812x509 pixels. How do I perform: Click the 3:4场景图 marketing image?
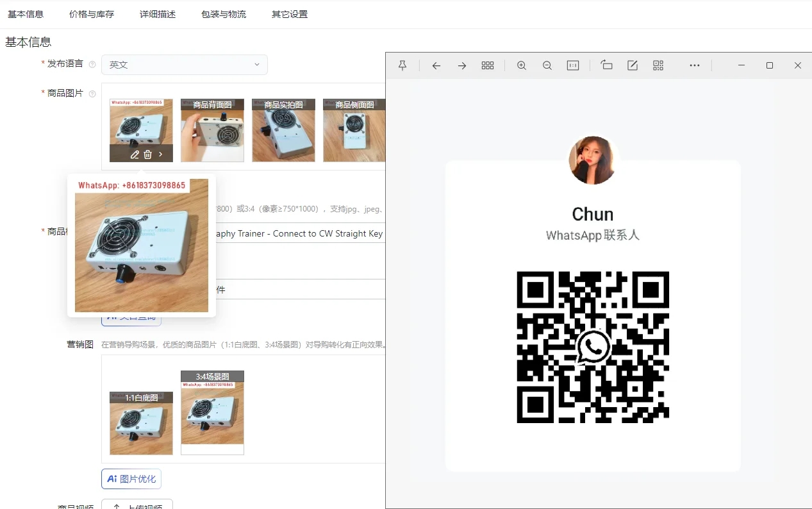pyautogui.click(x=212, y=413)
